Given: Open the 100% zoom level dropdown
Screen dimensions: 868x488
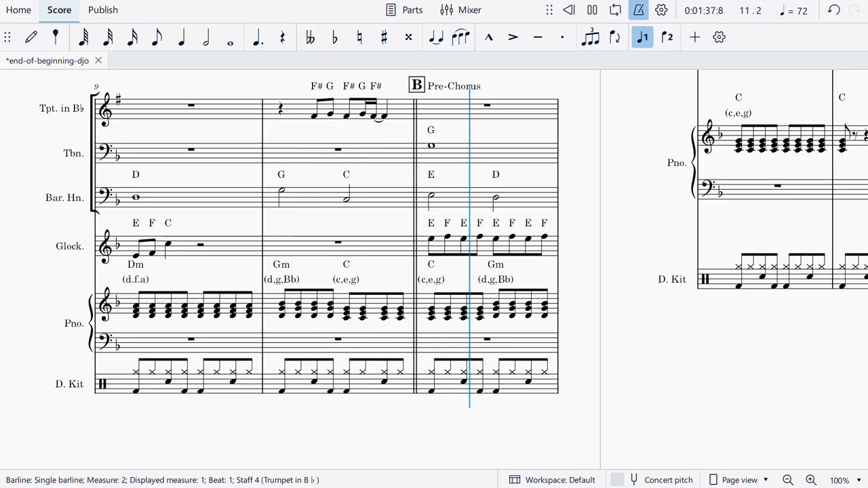Looking at the screenshot, I should [x=846, y=480].
